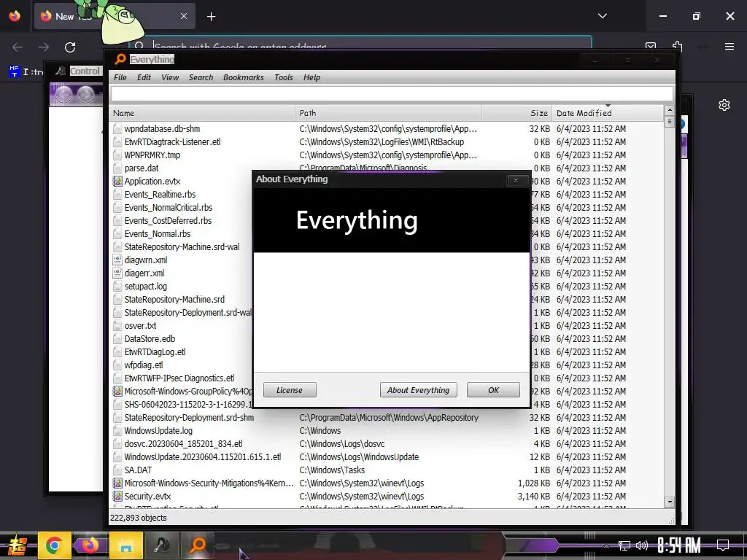Click the Microsoft-Windows-Security-Mitigations event log icon

pos(117,483)
